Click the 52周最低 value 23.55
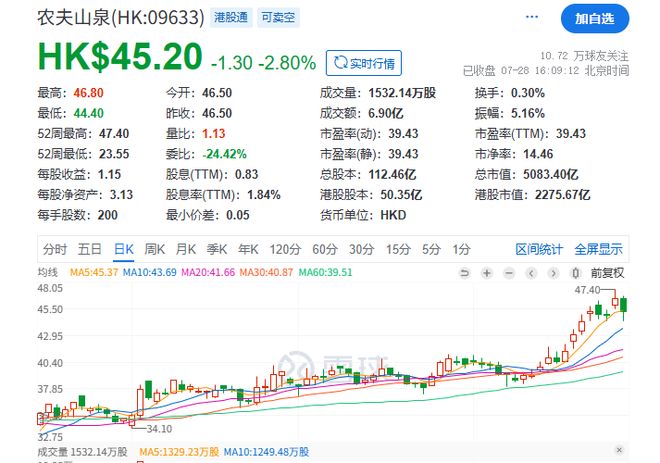 pyautogui.click(x=114, y=154)
